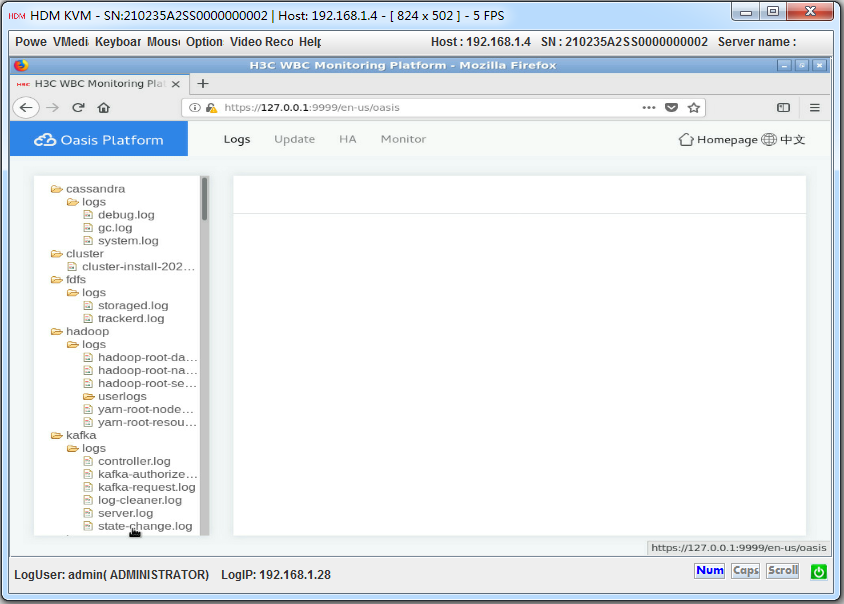Toggle Num lock indicator

[x=709, y=570]
